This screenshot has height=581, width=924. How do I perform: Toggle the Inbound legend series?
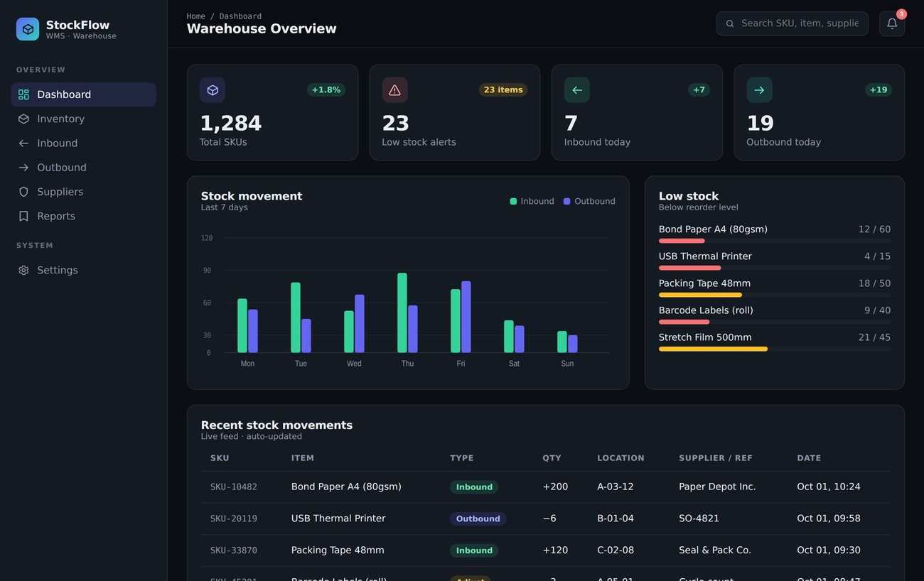[x=532, y=201]
